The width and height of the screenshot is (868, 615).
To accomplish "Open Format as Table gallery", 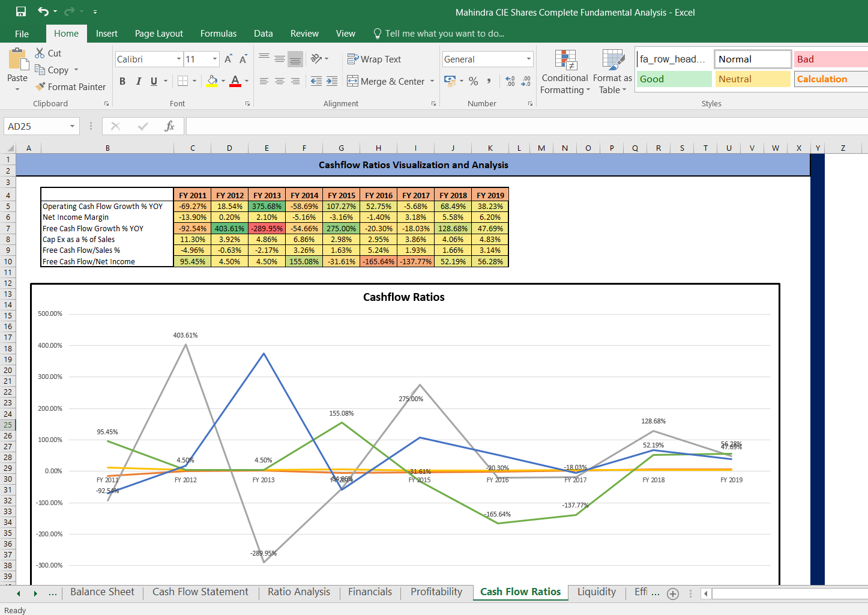I will click(x=612, y=71).
